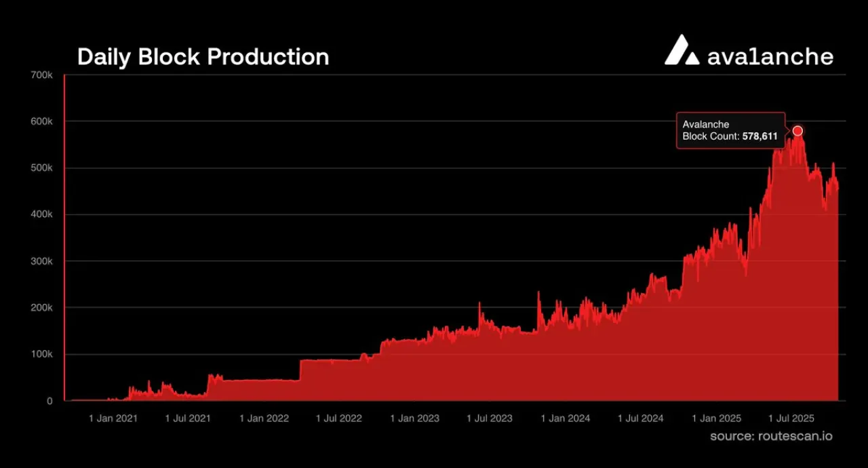Viewport: 868px width, 468px height.
Task: Select the 1 Jan 2021 axis label
Action: tap(113, 418)
